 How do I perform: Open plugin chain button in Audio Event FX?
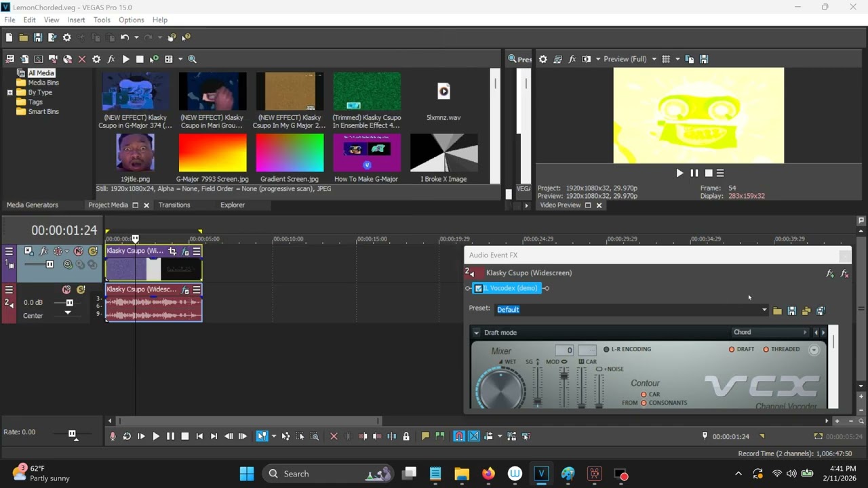(829, 274)
